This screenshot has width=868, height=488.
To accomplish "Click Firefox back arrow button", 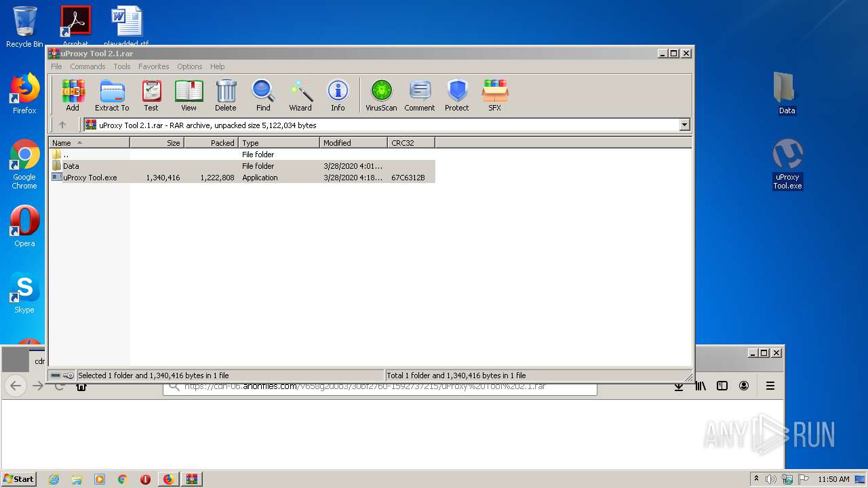I will click(16, 386).
